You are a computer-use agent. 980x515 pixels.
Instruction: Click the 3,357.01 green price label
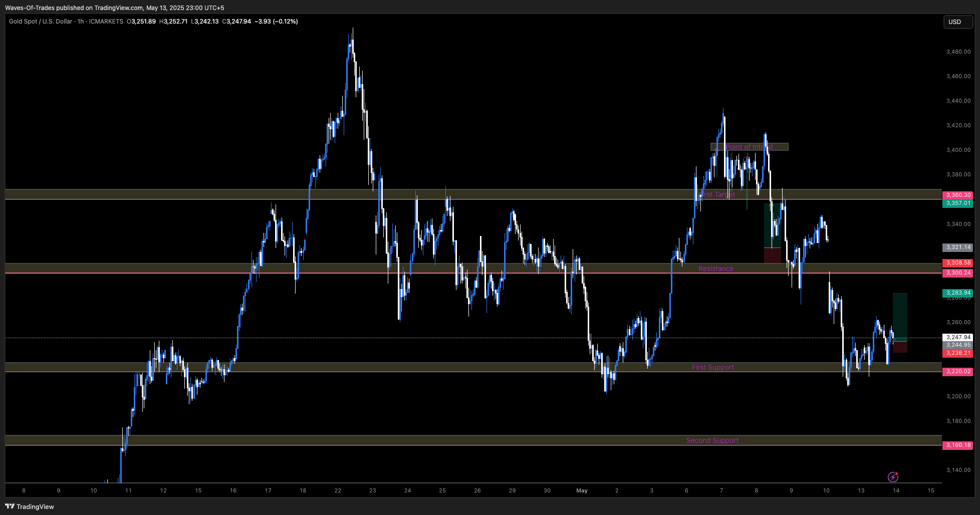(958, 203)
